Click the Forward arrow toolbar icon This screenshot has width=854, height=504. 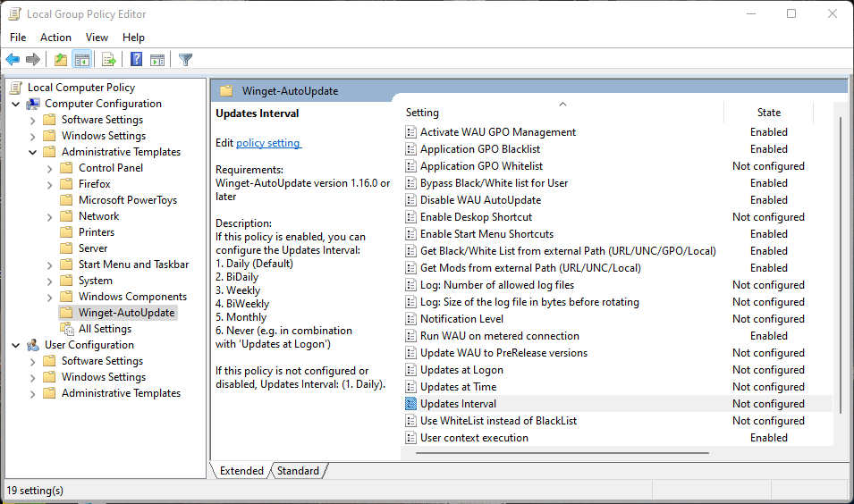click(33, 59)
